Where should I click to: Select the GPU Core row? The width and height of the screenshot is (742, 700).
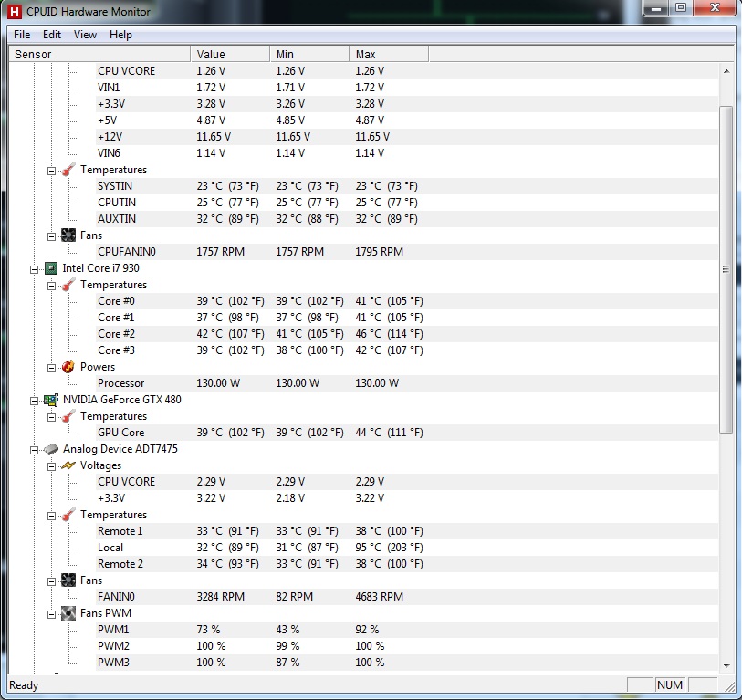click(407, 433)
